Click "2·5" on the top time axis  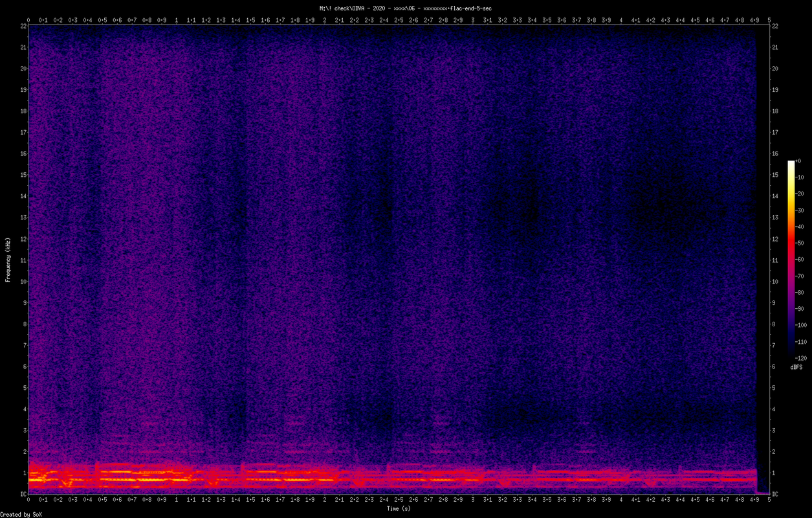(x=399, y=20)
